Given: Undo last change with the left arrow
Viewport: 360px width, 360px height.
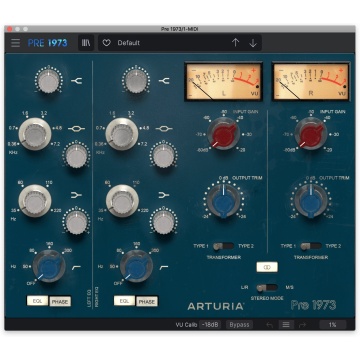Looking at the screenshot, I should (270, 325).
